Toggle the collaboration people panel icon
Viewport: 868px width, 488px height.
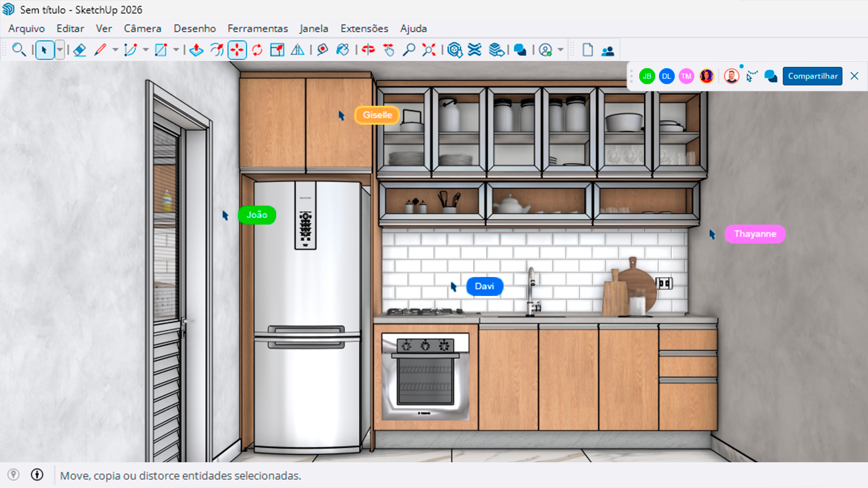click(608, 50)
